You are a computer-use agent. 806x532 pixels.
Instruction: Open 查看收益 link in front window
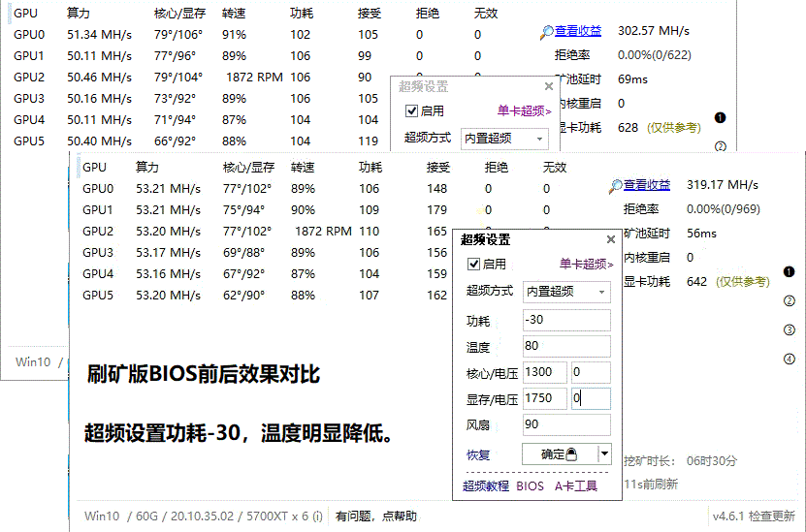(647, 186)
